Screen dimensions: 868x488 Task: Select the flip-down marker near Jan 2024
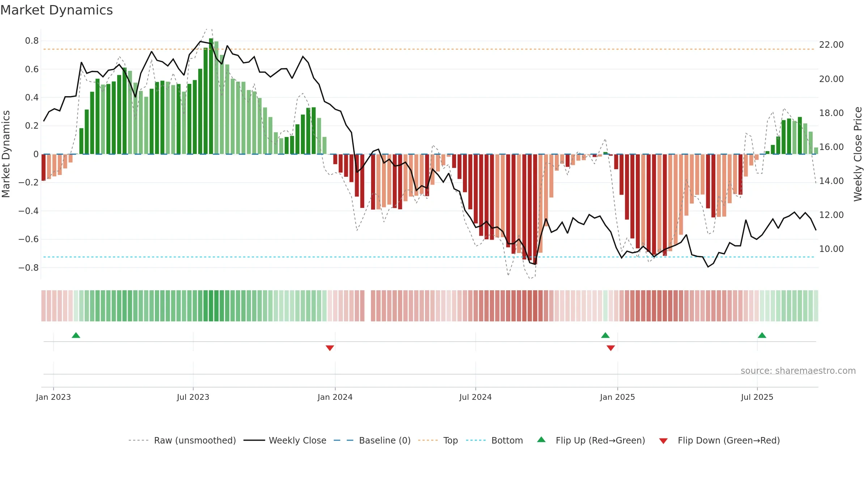330,348
